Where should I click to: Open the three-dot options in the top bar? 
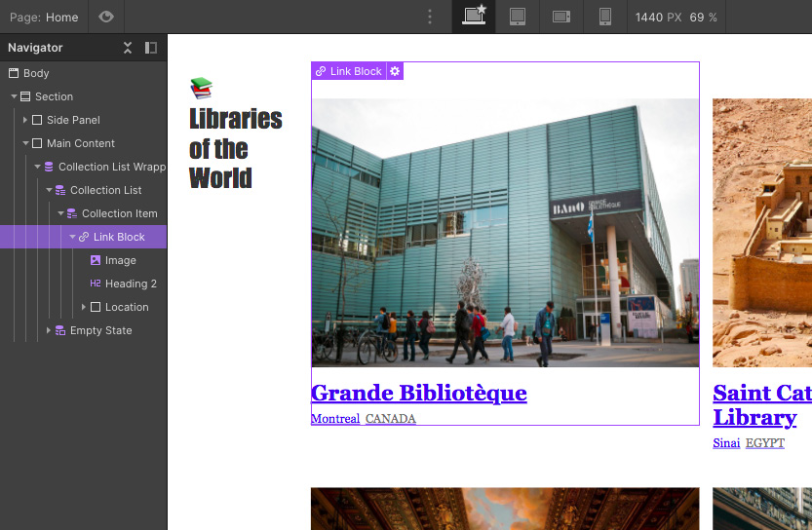click(429, 18)
